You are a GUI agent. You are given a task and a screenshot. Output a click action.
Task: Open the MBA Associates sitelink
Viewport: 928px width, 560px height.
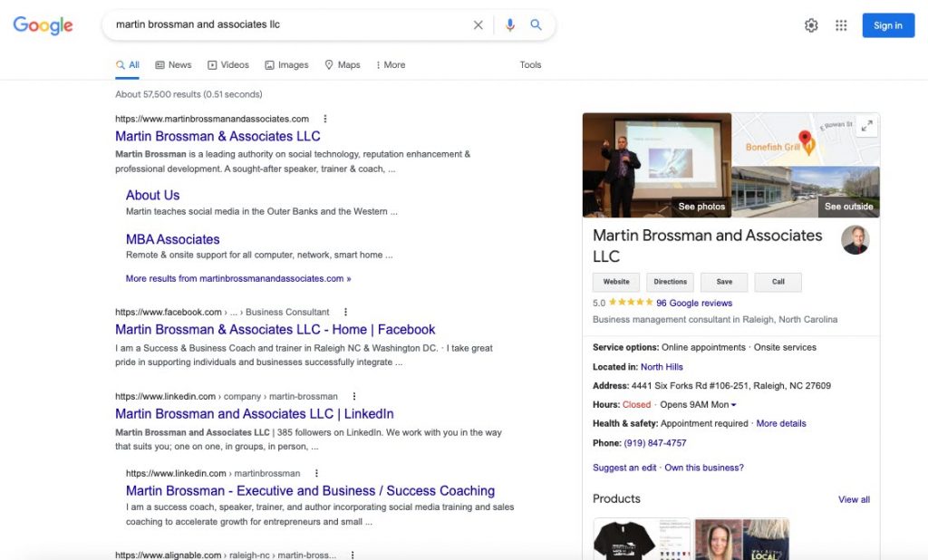click(173, 239)
